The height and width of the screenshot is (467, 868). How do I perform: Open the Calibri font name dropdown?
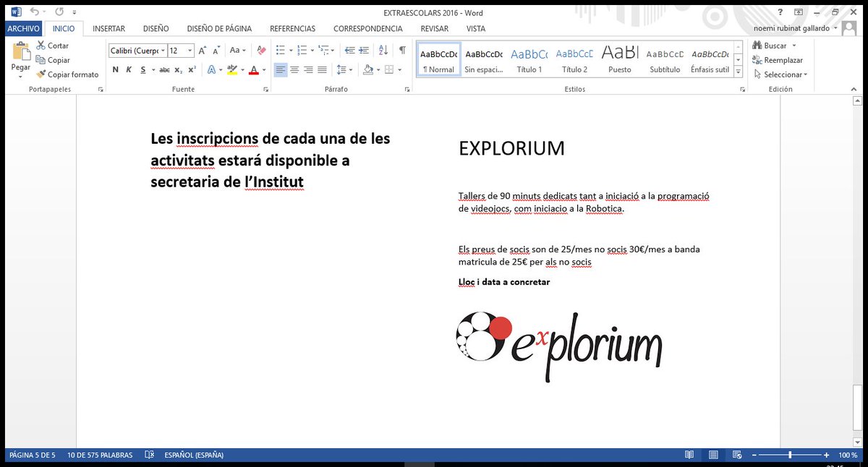pos(163,51)
